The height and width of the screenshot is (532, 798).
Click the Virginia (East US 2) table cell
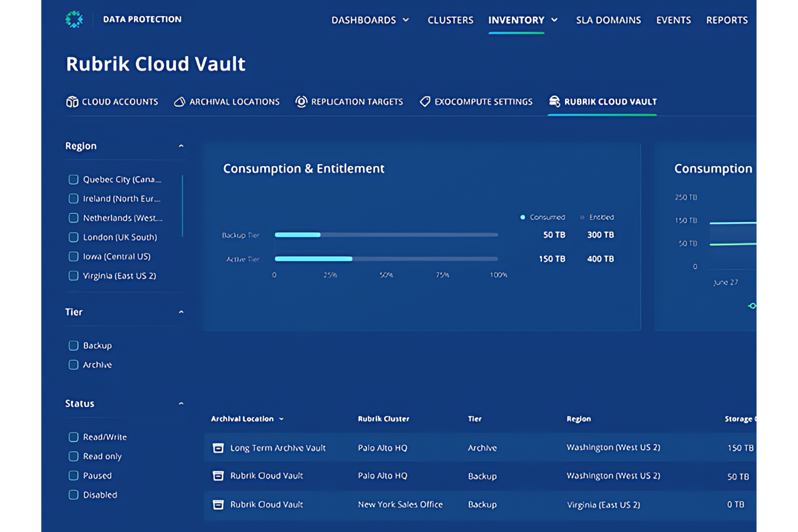(x=603, y=505)
